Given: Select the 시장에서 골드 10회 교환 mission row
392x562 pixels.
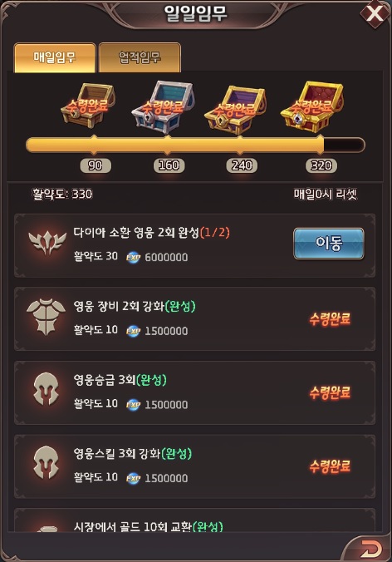Looking at the screenshot, I should click(194, 520).
